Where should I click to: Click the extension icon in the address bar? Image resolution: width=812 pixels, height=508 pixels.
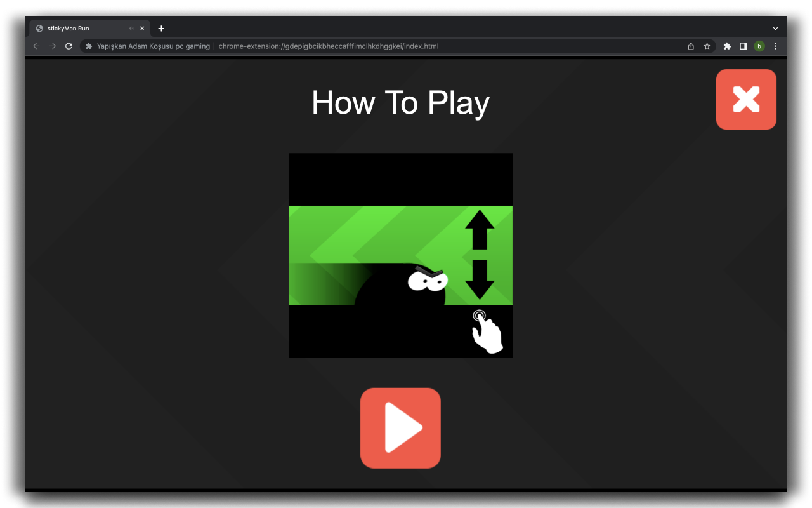(88, 46)
